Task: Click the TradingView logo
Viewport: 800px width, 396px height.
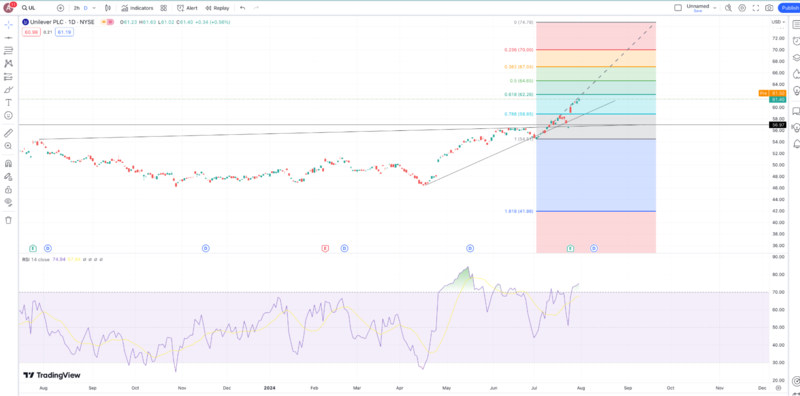Action: tap(52, 375)
